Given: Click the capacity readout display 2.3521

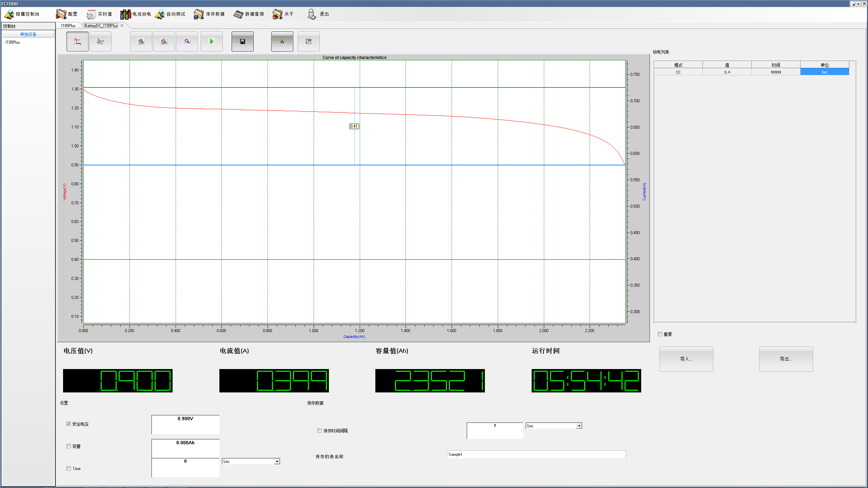Looking at the screenshot, I should 430,381.
